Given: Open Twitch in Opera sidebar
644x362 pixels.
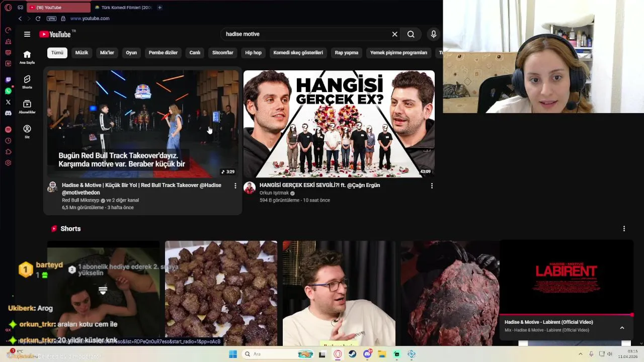Looking at the screenshot, I should pos(8,80).
